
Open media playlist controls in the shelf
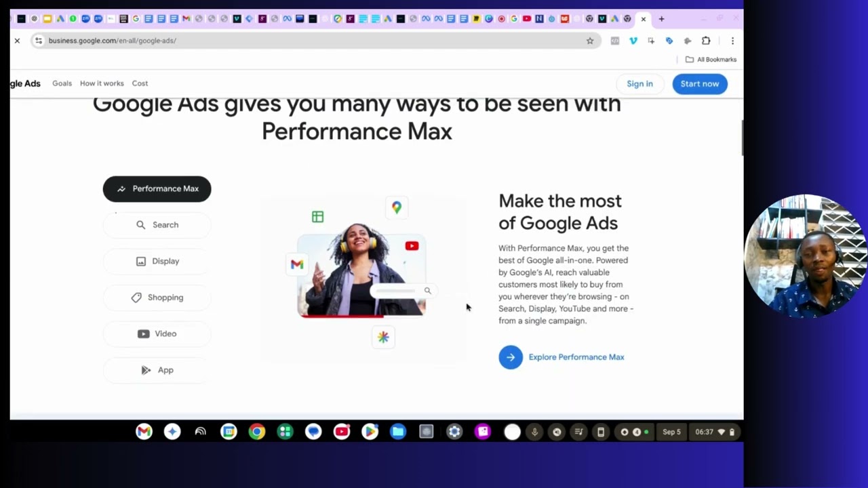[578, 432]
